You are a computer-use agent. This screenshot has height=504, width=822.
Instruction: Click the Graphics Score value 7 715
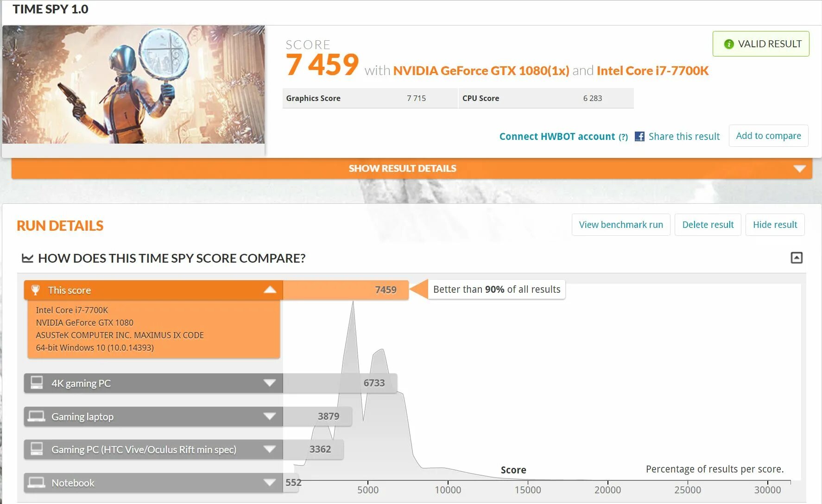(x=416, y=98)
